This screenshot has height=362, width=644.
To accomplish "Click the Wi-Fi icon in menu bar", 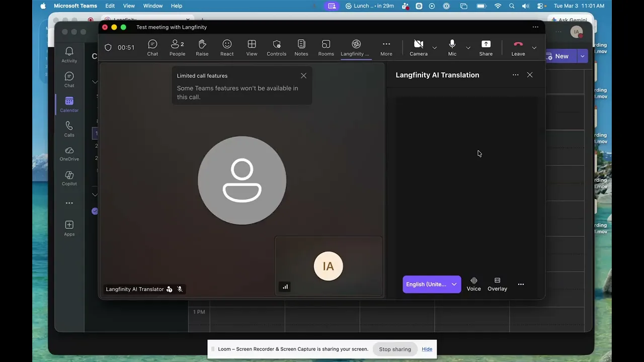I will point(498,6).
